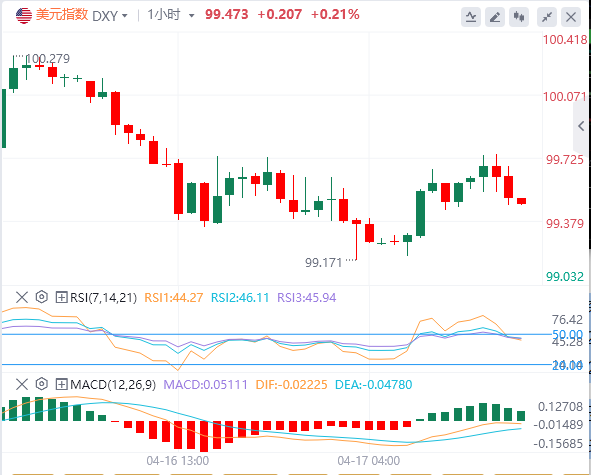Expand the right side panel chevron
The image size is (591, 475).
[581, 126]
